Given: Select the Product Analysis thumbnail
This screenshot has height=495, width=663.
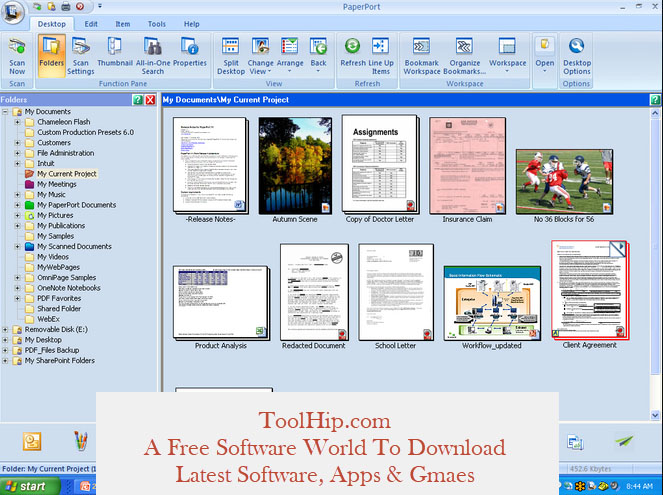Looking at the screenshot, I should 221,303.
